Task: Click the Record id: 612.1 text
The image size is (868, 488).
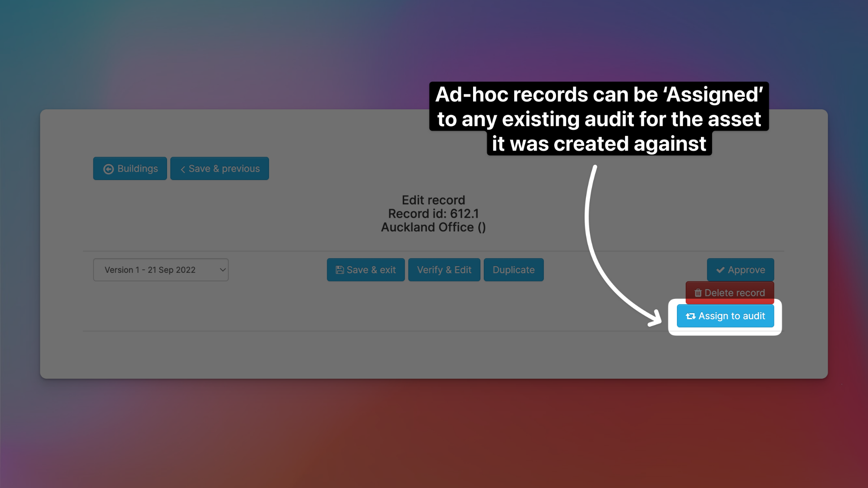Action: tap(433, 214)
